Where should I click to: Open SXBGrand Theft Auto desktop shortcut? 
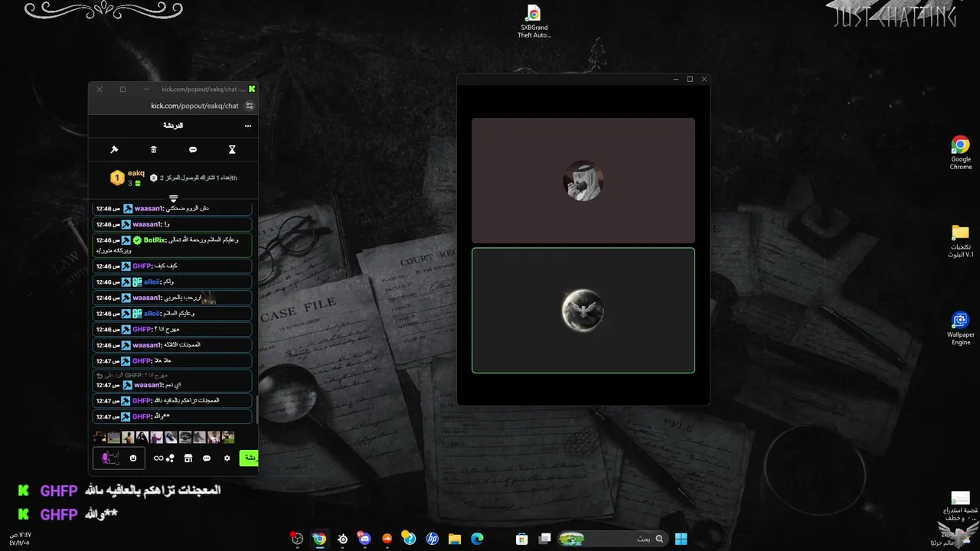[x=534, y=21]
